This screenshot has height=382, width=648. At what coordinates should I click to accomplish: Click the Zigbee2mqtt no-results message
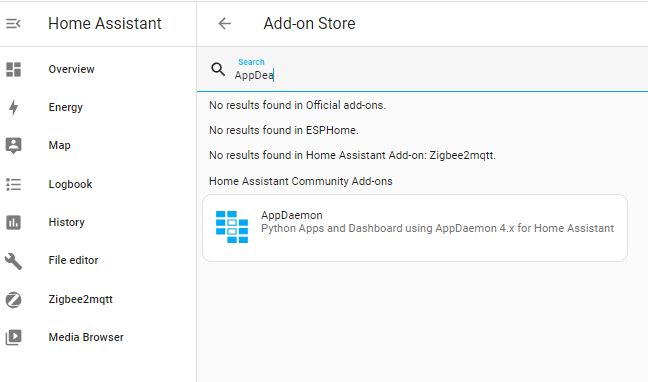tap(353, 155)
